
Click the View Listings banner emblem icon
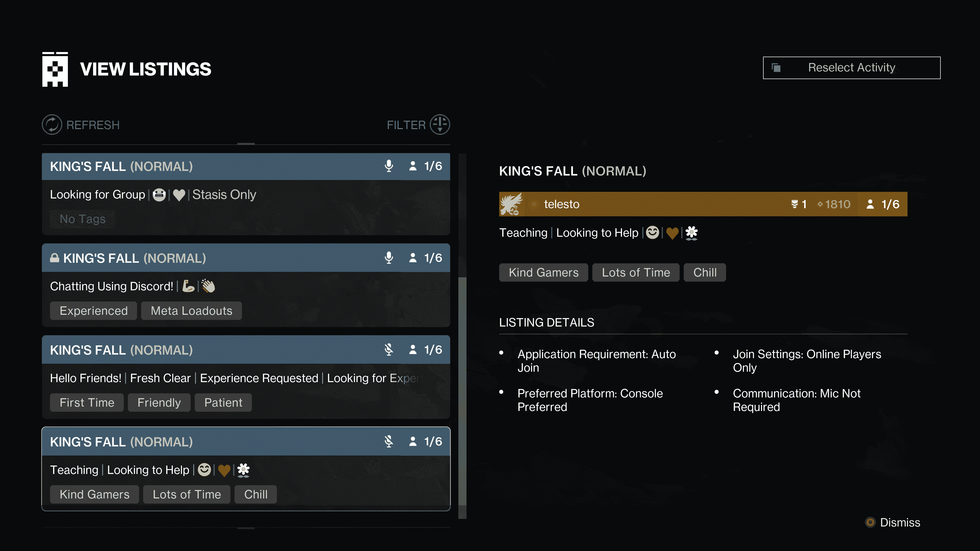tap(55, 69)
